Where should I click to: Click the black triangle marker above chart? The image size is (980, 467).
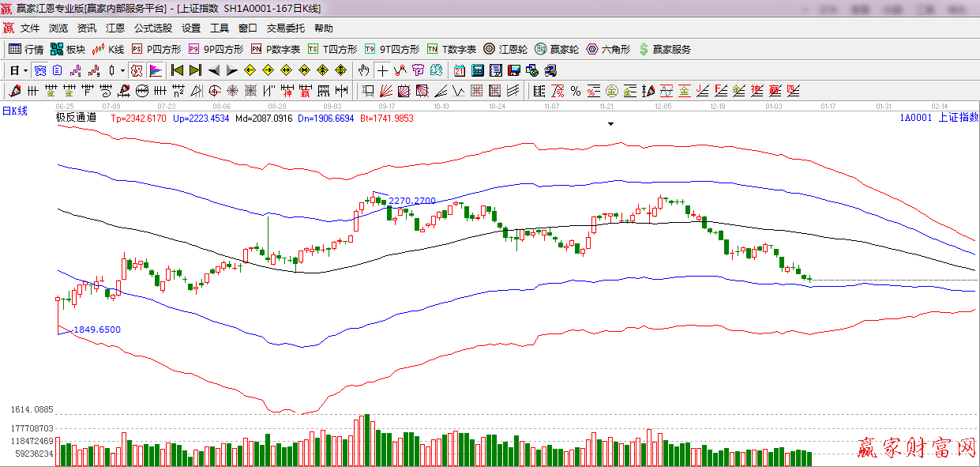[610, 124]
